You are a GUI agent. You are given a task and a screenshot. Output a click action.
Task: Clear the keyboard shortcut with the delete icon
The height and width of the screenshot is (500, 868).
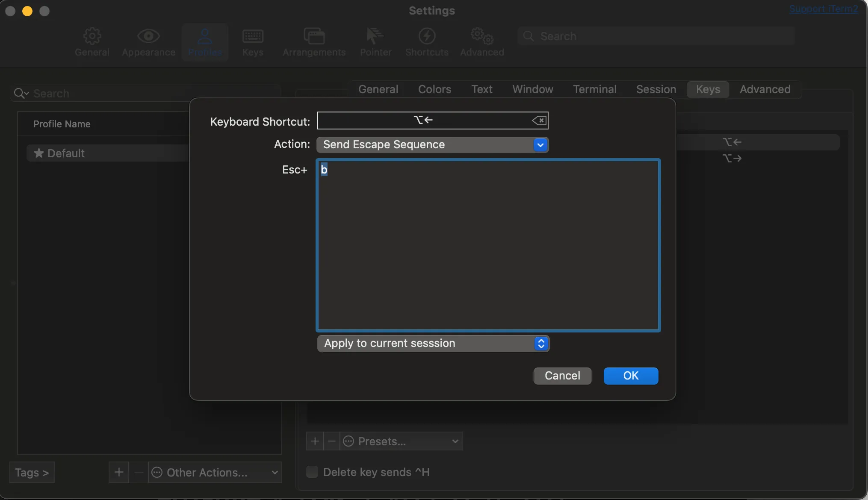pos(539,121)
